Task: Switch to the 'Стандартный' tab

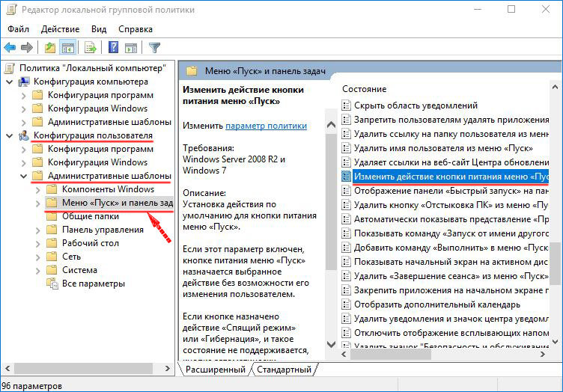Action: 284,370
